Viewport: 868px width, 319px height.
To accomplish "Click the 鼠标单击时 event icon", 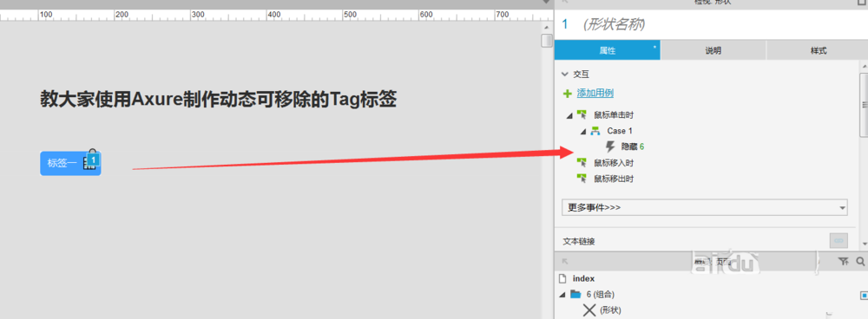I will [582, 115].
